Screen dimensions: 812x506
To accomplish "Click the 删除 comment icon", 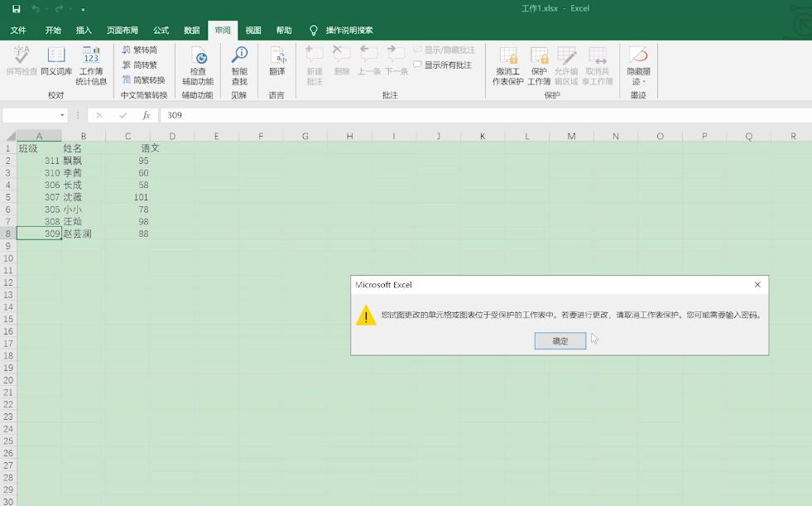I will click(x=342, y=61).
